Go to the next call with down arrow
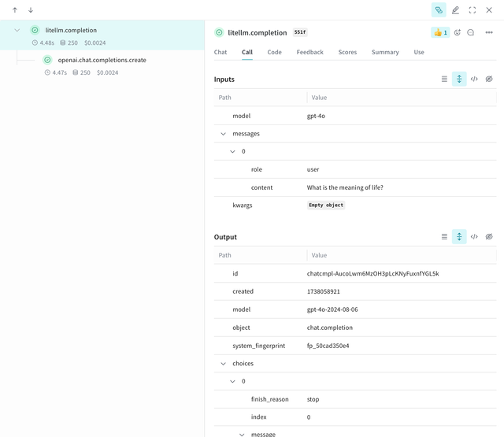This screenshot has height=437, width=504. pos(31,10)
